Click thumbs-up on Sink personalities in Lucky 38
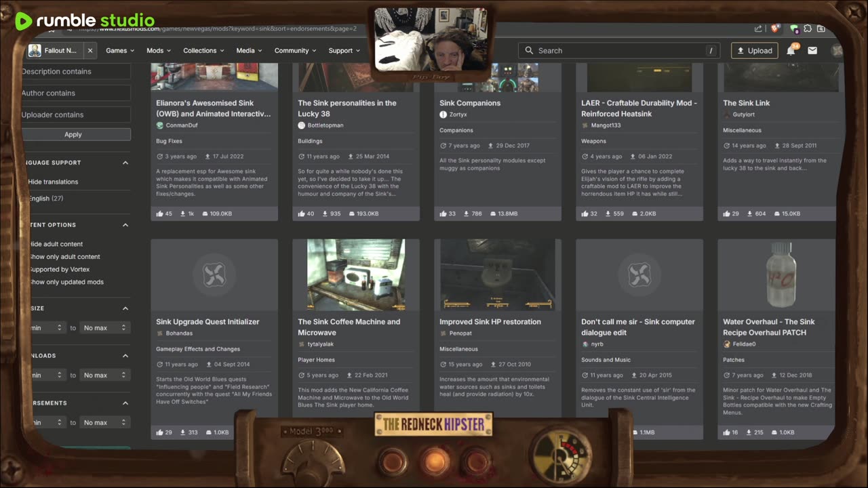This screenshot has width=868, height=488. pyautogui.click(x=302, y=213)
